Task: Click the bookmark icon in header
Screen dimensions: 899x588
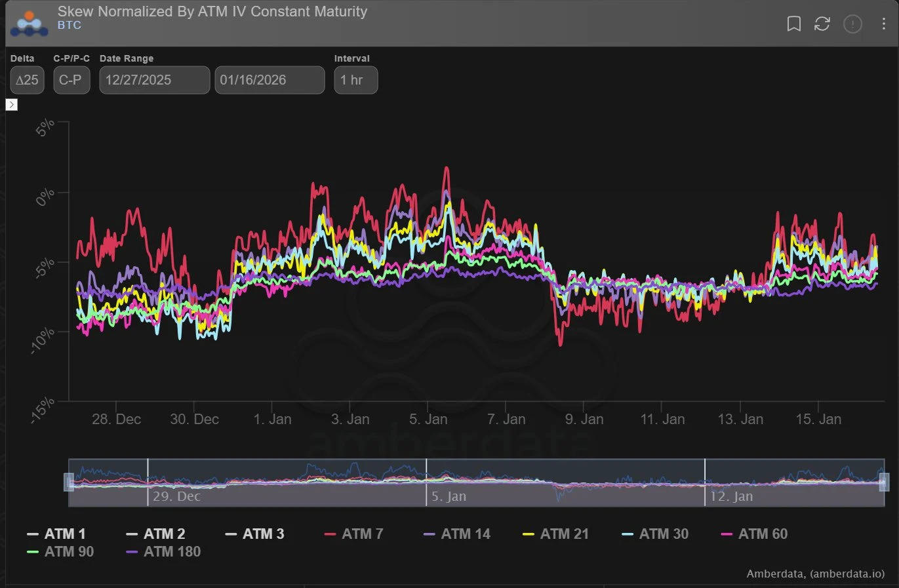Action: click(793, 24)
